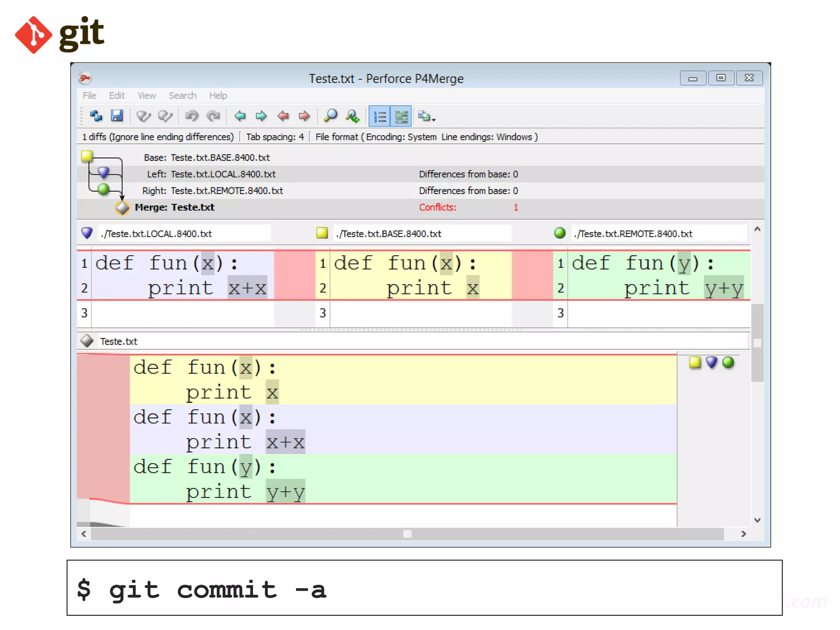The image size is (840, 630).
Task: Toggle the inline differences display
Action: click(x=401, y=116)
